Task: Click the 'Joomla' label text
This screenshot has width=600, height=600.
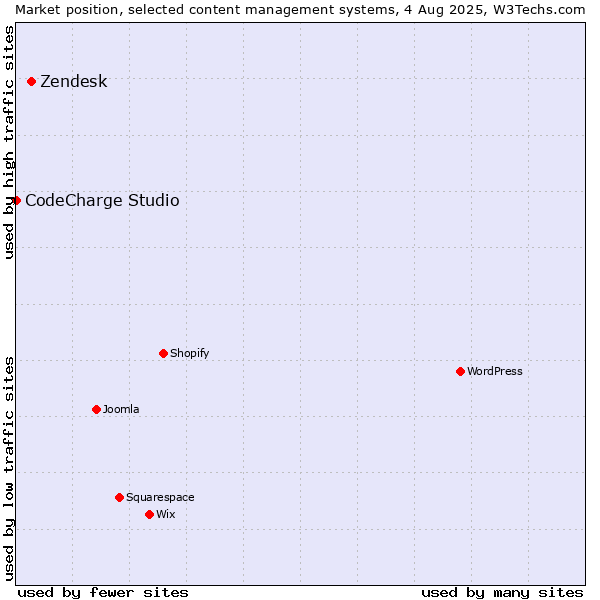Action: (121, 409)
